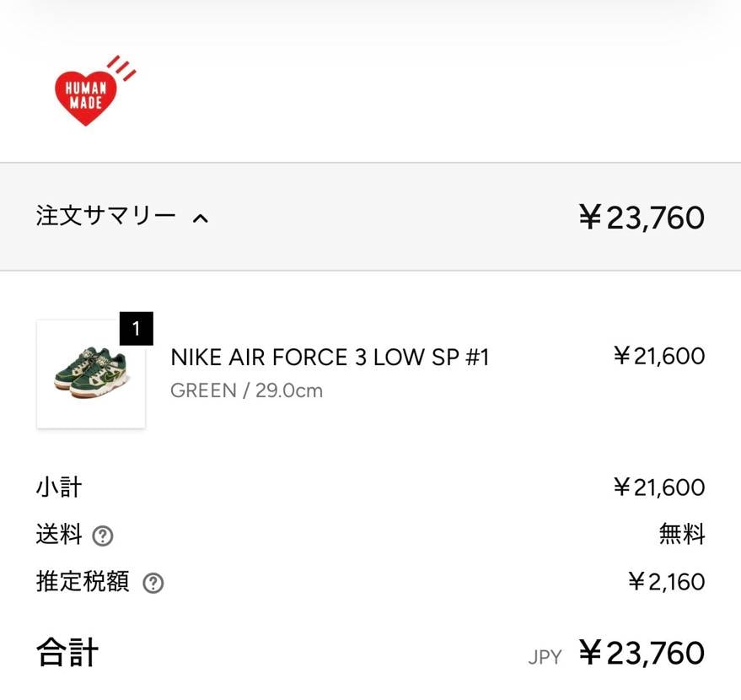
Task: Open the NIKE AIR FORCE 3 product name
Action: coord(331,357)
